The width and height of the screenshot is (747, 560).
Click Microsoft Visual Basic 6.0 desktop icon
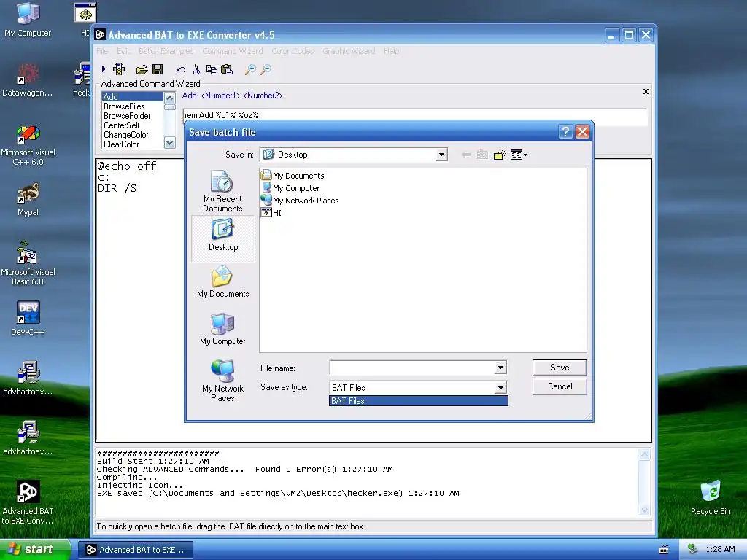click(x=28, y=264)
